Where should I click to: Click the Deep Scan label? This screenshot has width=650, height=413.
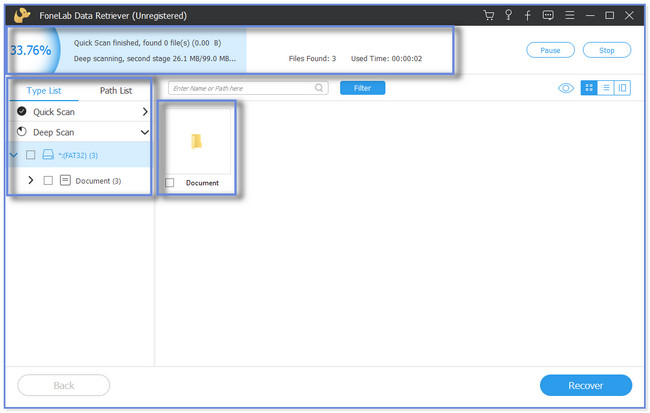[53, 132]
